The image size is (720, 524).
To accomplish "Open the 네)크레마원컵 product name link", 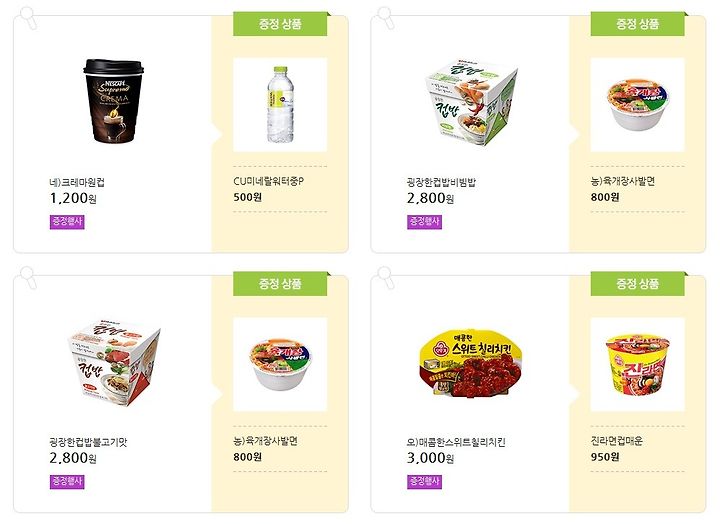I will [x=77, y=182].
